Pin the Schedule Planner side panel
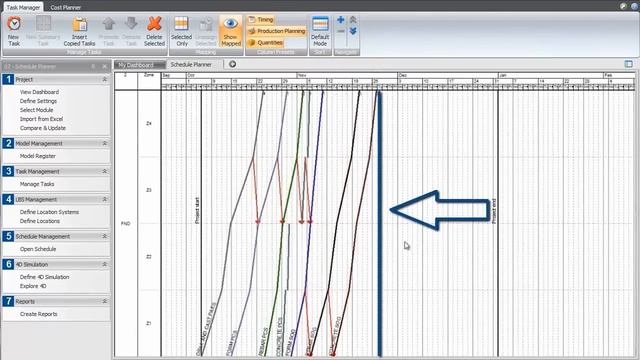Image resolution: width=640 pixels, height=360 pixels. coord(93,67)
